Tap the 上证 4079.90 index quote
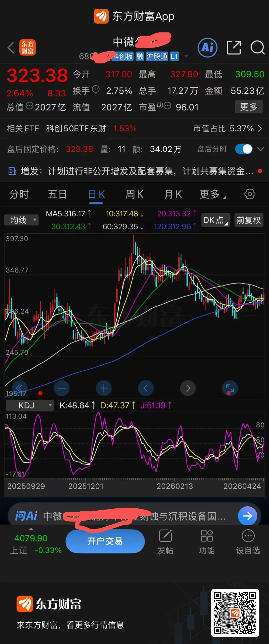 coord(36,544)
